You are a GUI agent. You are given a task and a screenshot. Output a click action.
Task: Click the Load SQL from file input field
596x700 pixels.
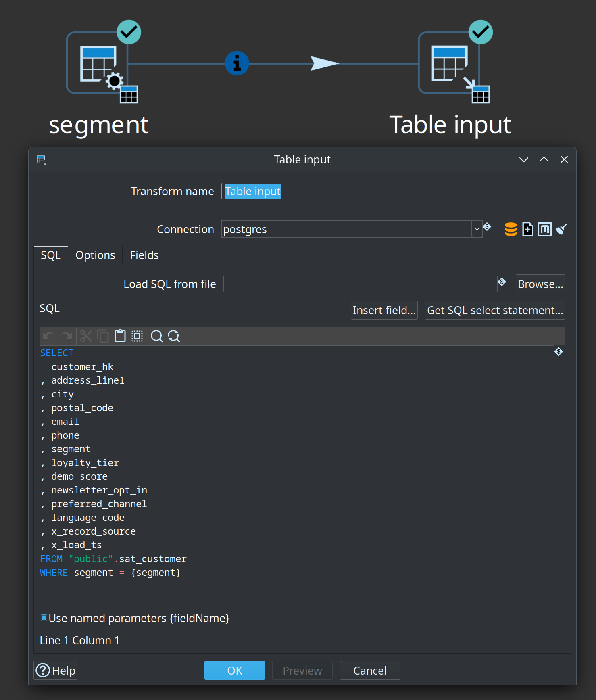(x=360, y=284)
